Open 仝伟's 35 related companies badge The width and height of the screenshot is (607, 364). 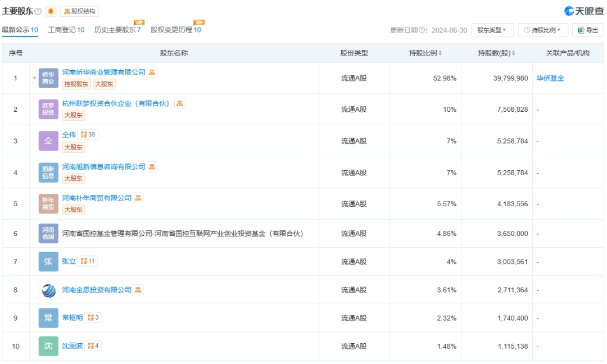(x=88, y=135)
